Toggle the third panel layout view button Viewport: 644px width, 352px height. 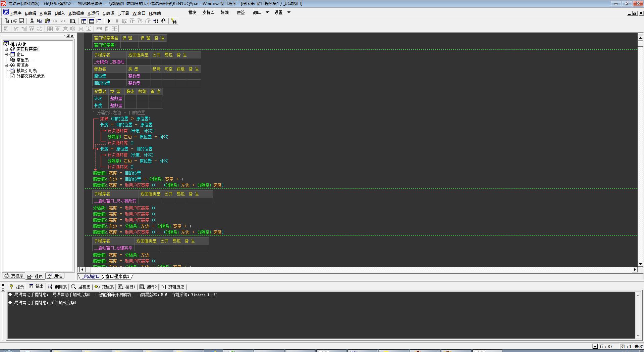(99, 21)
